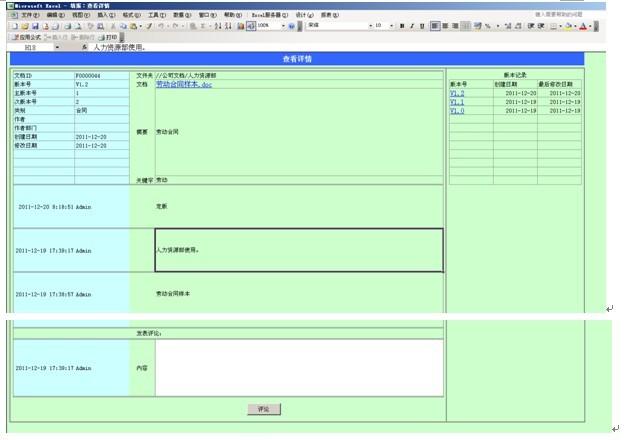Create a new workbook via toolbar icon
The image size is (626, 440).
click(15, 26)
